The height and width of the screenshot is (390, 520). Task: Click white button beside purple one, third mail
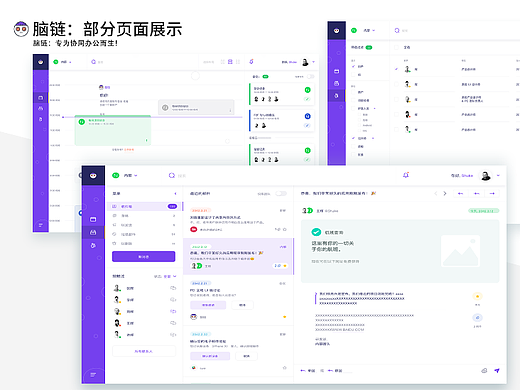tap(242, 305)
